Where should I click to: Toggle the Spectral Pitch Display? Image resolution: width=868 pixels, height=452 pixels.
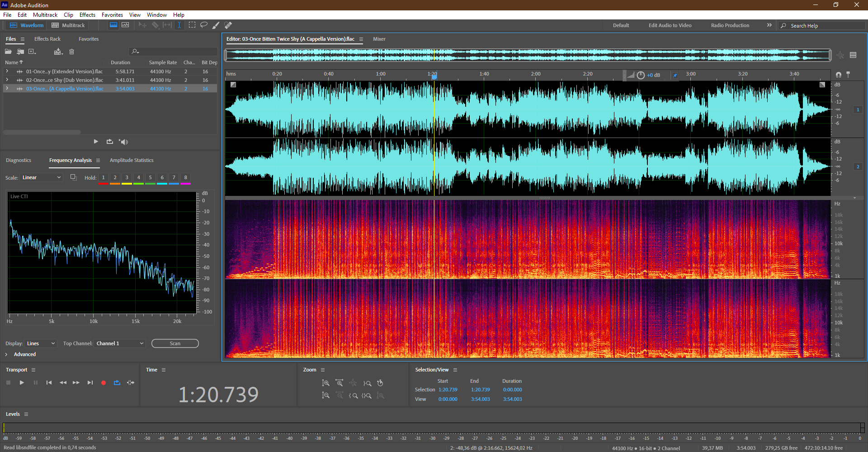125,25
